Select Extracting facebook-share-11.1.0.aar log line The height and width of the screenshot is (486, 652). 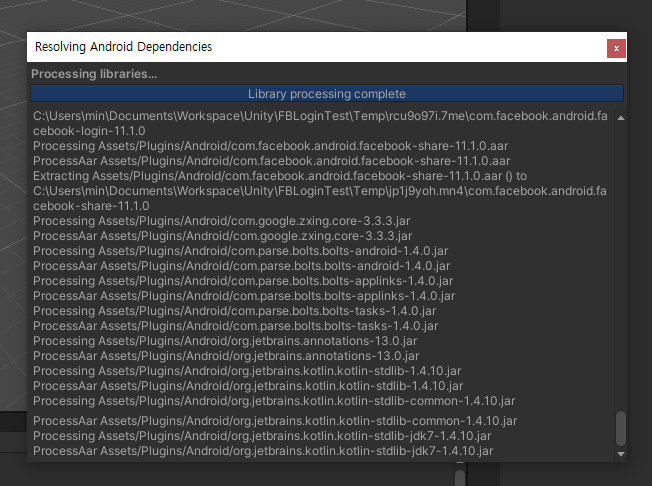coord(280,176)
